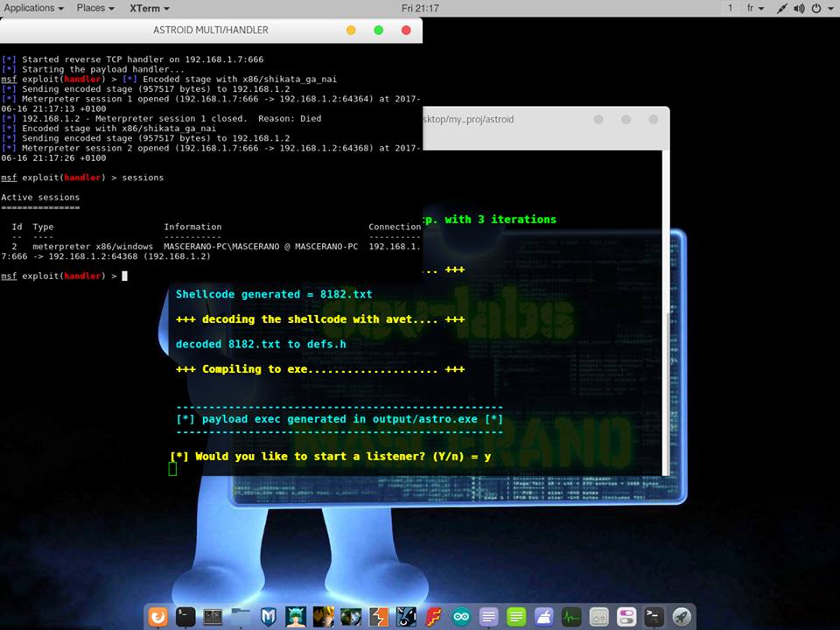Viewport: 840px width, 630px height.
Task: Open the grey calculator-style dock icon
Action: (x=598, y=617)
